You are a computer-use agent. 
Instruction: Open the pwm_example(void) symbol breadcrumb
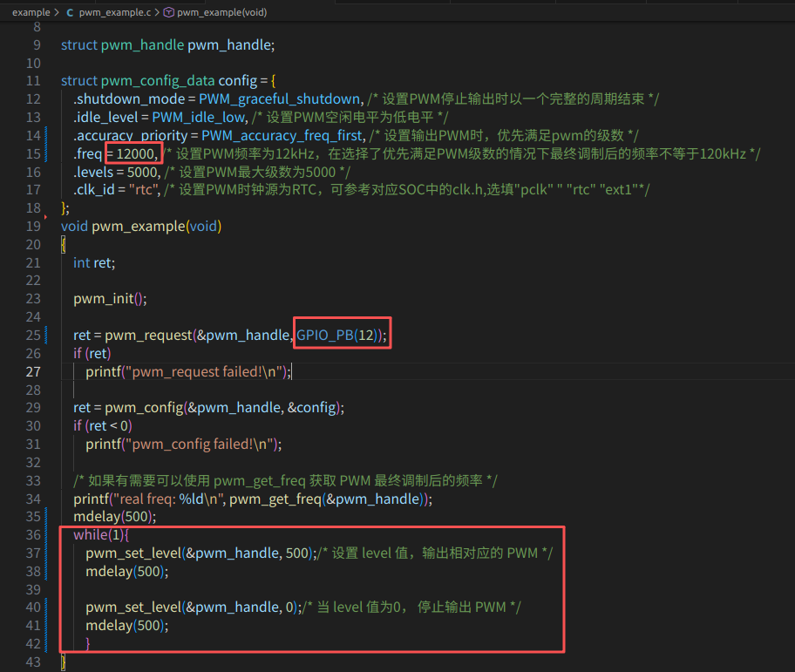pyautogui.click(x=221, y=12)
